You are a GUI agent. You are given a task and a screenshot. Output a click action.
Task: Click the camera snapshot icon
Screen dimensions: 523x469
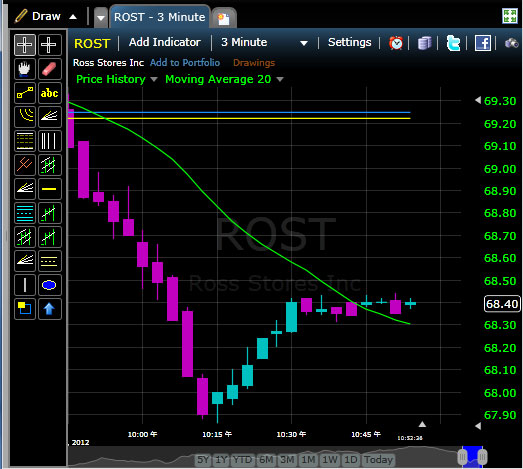511,43
